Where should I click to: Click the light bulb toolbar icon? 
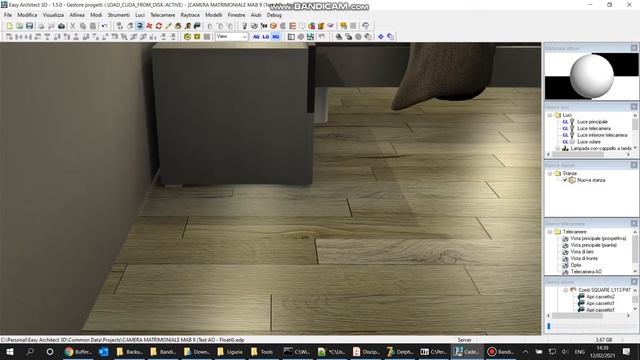244,26
